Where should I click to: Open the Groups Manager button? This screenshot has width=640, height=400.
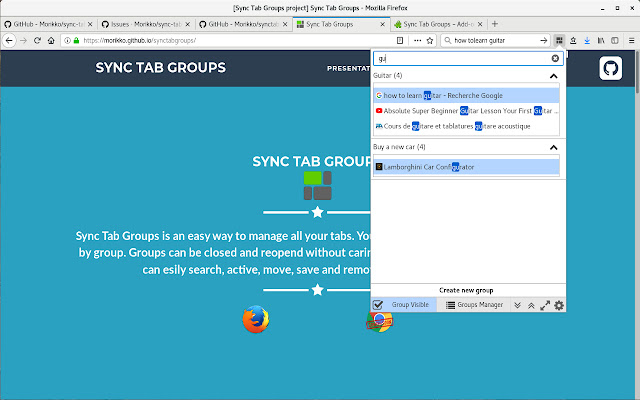[474, 305]
